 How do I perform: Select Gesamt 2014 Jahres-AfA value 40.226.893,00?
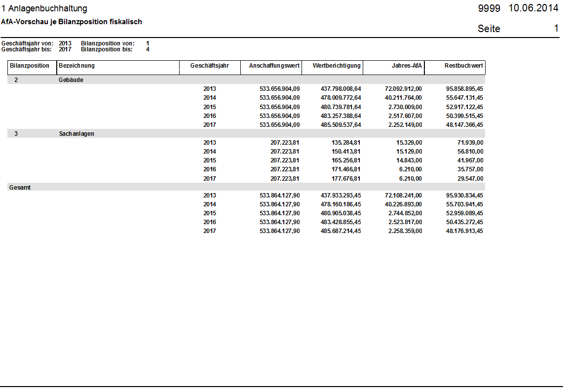pos(403,204)
